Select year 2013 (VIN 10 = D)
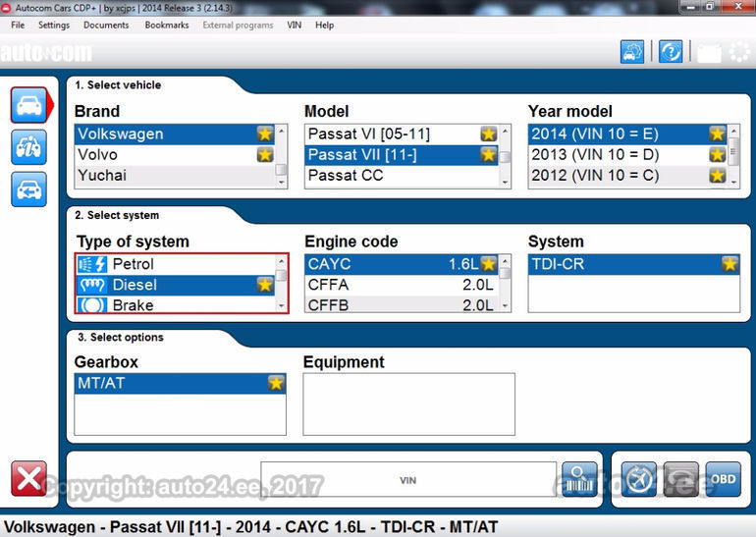756x537 pixels. 627,155
